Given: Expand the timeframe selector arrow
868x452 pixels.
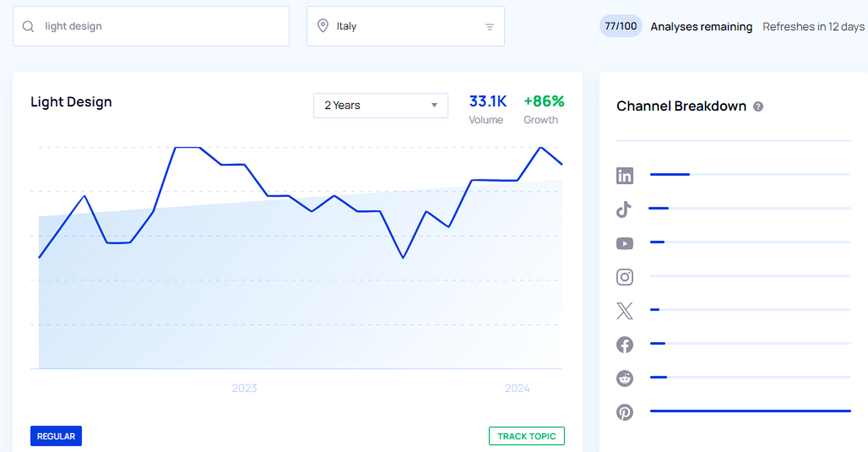Looking at the screenshot, I should click(434, 106).
